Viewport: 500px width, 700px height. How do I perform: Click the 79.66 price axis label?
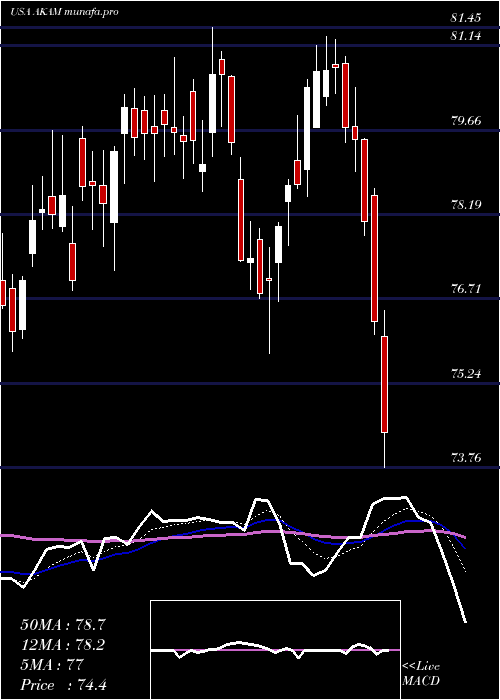(x=466, y=121)
